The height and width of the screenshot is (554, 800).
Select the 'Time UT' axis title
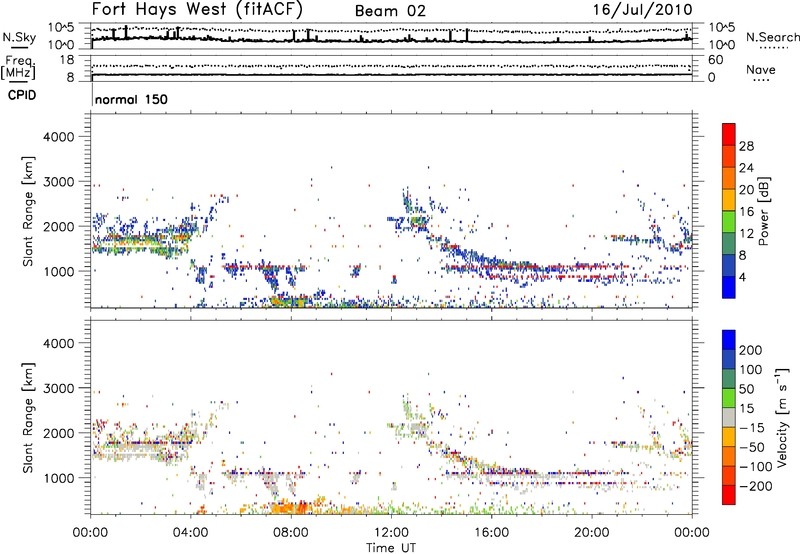(391, 548)
